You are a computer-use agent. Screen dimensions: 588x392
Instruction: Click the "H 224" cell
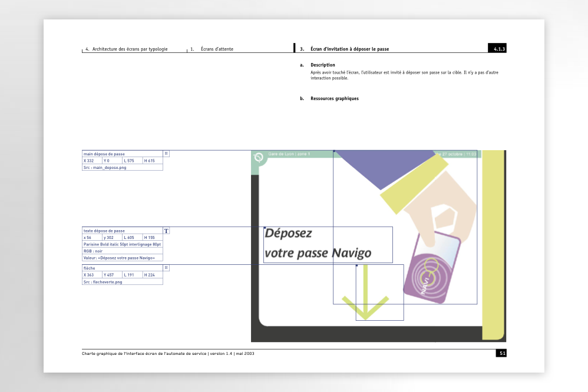pos(153,275)
